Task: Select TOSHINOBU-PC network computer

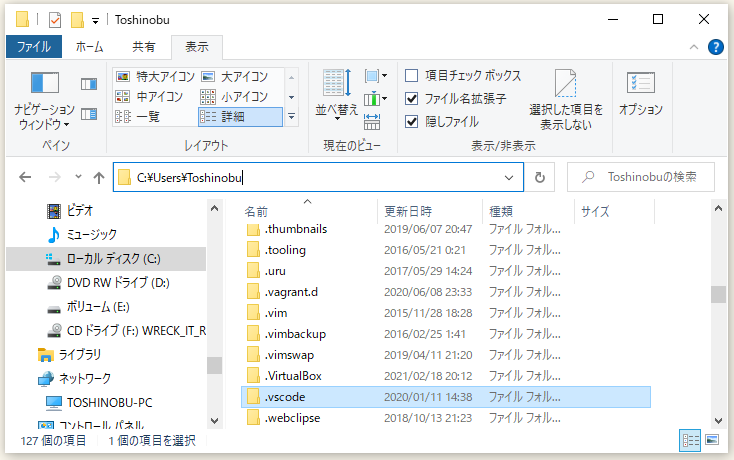Action: point(99,402)
